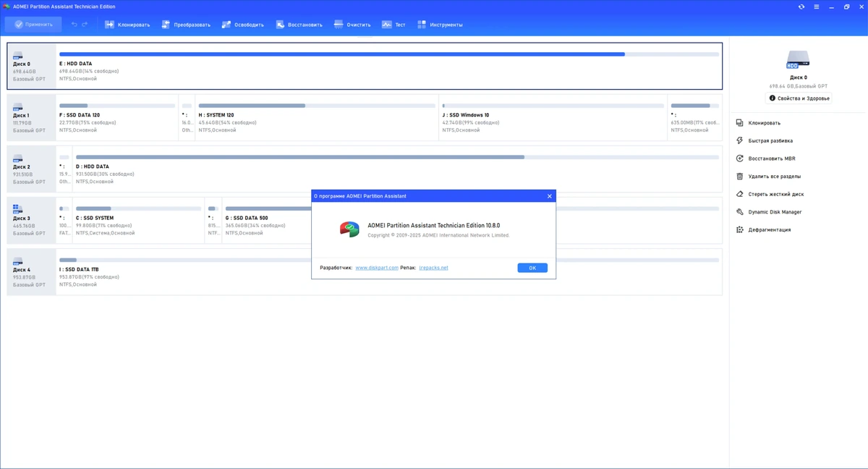Open the www.diskpart.com developer link

[x=377, y=268]
